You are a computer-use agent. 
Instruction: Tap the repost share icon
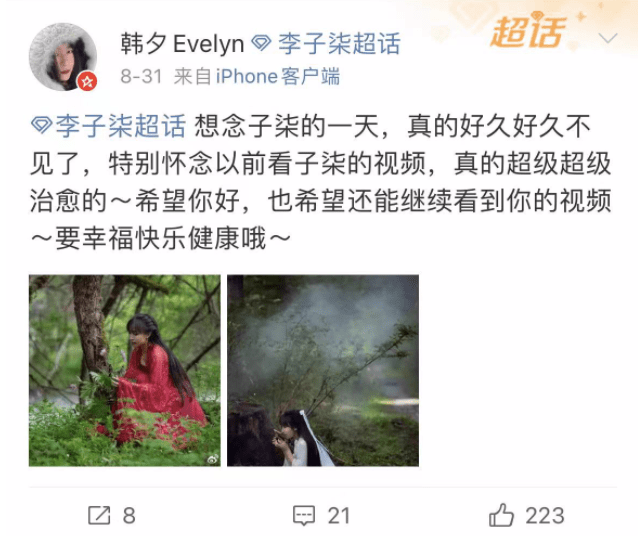coord(99,515)
